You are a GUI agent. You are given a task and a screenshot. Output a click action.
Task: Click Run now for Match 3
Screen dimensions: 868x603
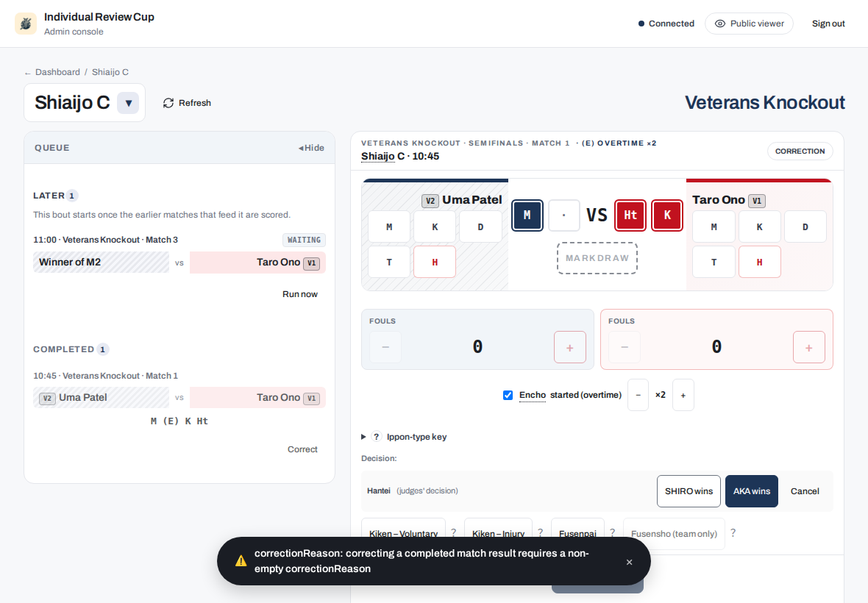coord(300,294)
